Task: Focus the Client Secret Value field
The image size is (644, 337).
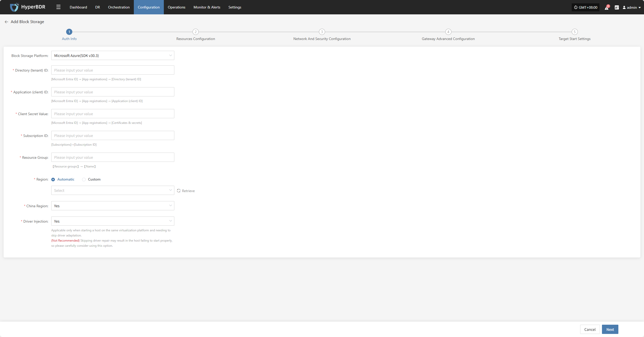Action: coord(113,114)
